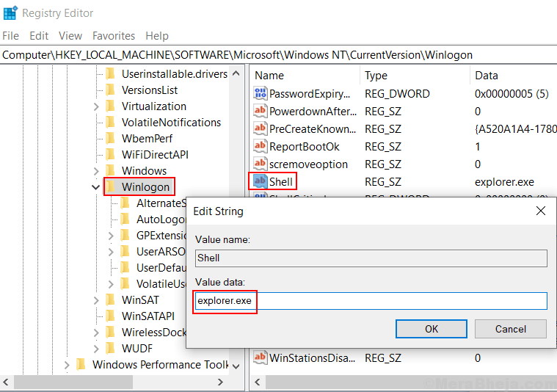Click the WinStationsDisa string value icon
Viewport: 557px width, 392px height.
260,357
